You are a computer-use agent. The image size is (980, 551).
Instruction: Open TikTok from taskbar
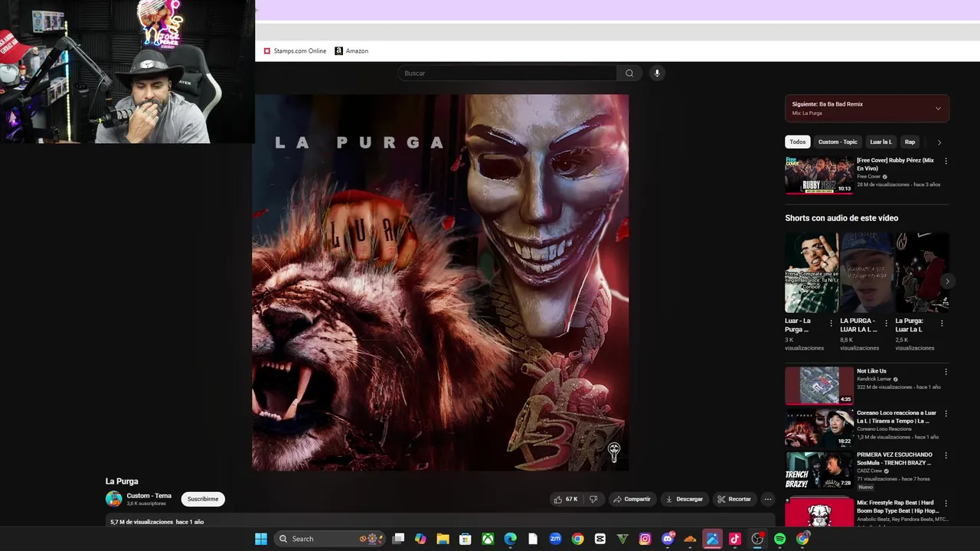[x=735, y=539]
